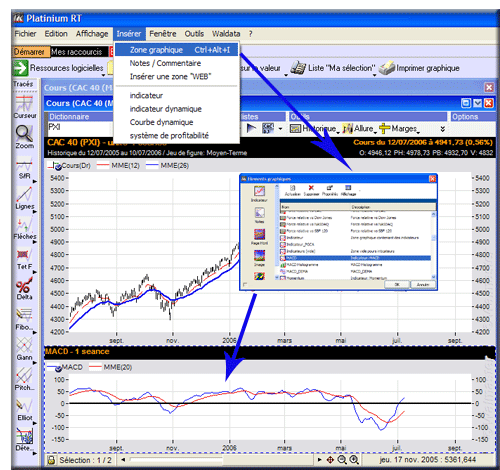
Task: Click Supprimer red X in Elements graphiques dialog
Action: 311,190
